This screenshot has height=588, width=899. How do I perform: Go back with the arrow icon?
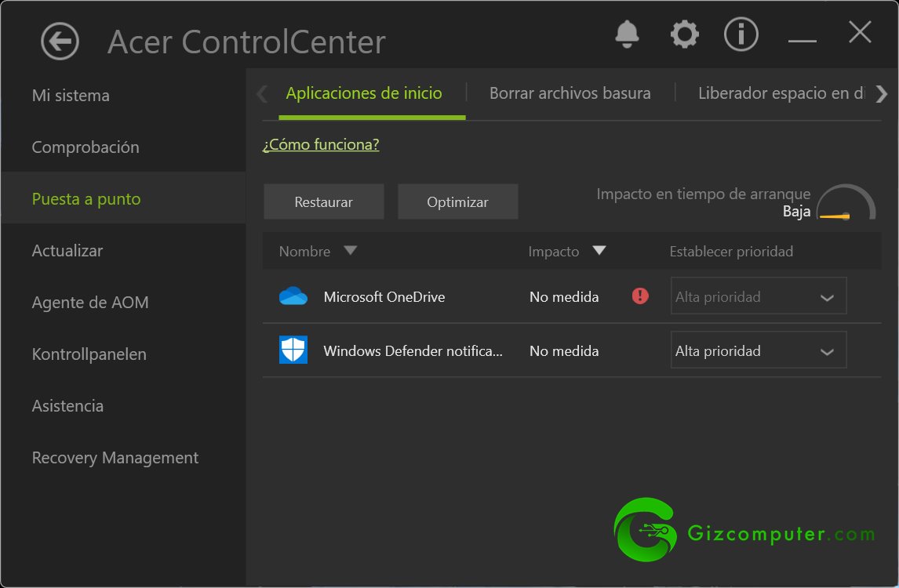click(60, 42)
